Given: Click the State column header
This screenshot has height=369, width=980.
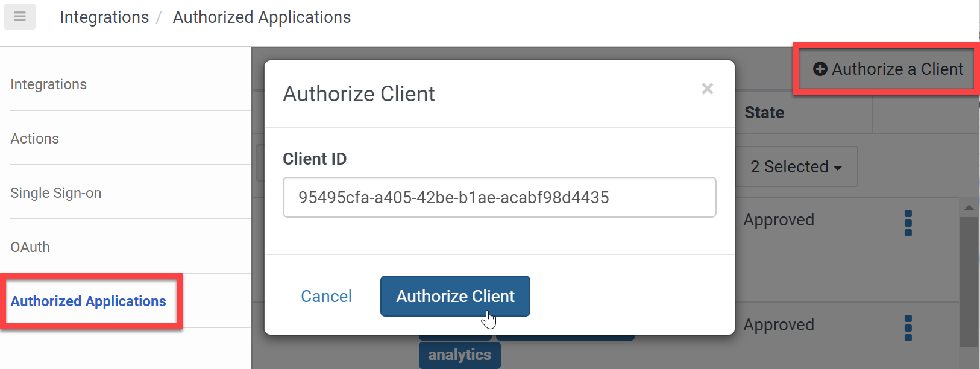Looking at the screenshot, I should click(764, 112).
